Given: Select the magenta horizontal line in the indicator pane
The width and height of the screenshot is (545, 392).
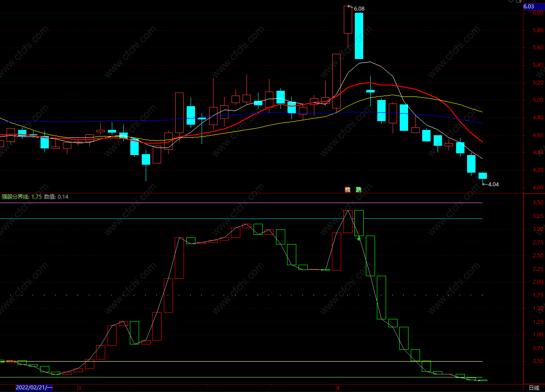Looking at the screenshot, I should (x=241, y=203).
